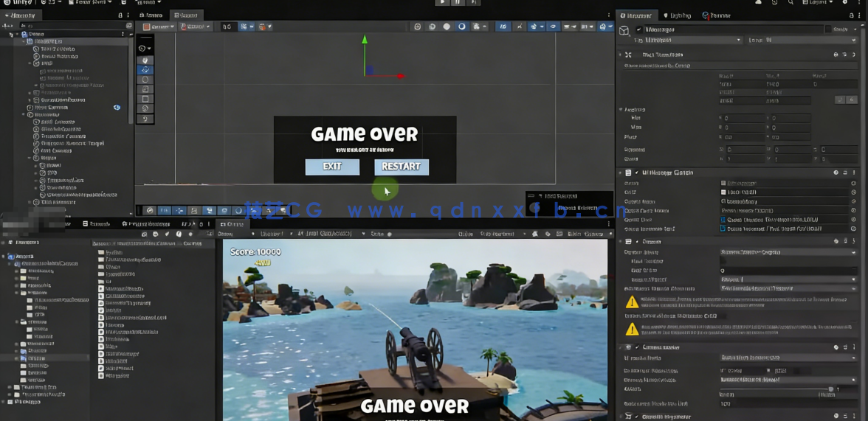Switch to the Lighting tab
This screenshot has width=868, height=421.
[677, 15]
